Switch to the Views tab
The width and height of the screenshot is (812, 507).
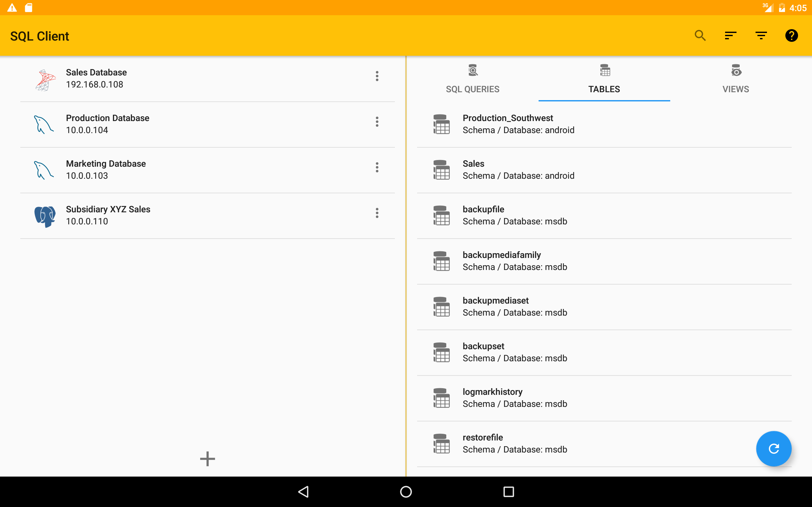click(x=736, y=80)
